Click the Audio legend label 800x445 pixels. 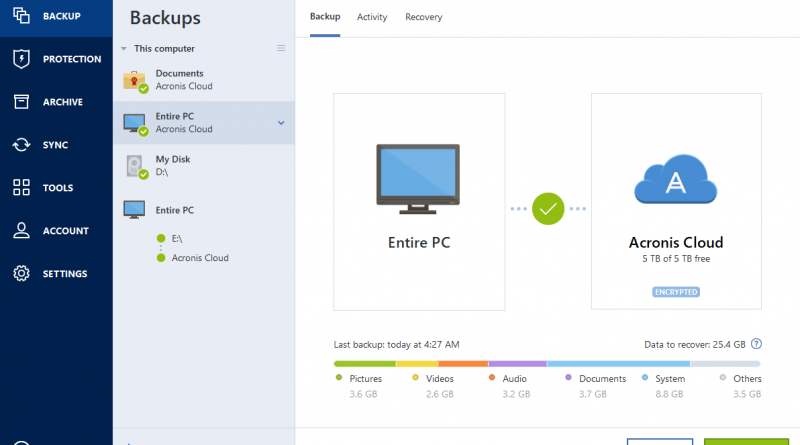[x=514, y=379]
